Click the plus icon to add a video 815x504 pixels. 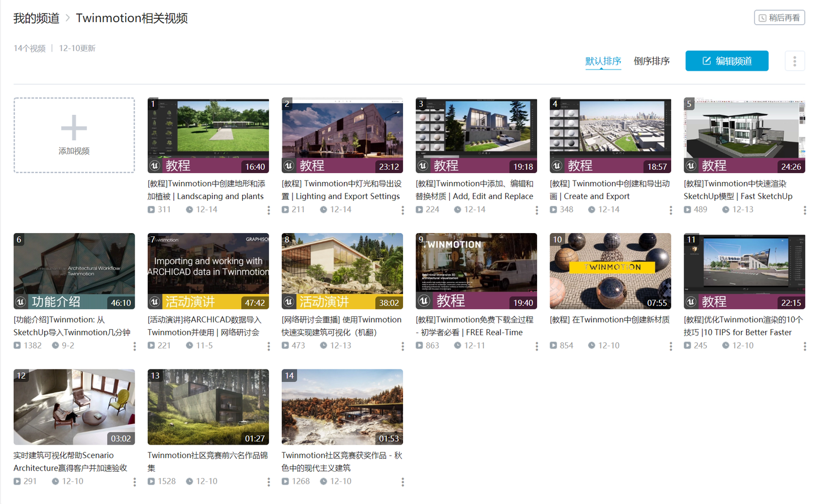[x=74, y=128]
